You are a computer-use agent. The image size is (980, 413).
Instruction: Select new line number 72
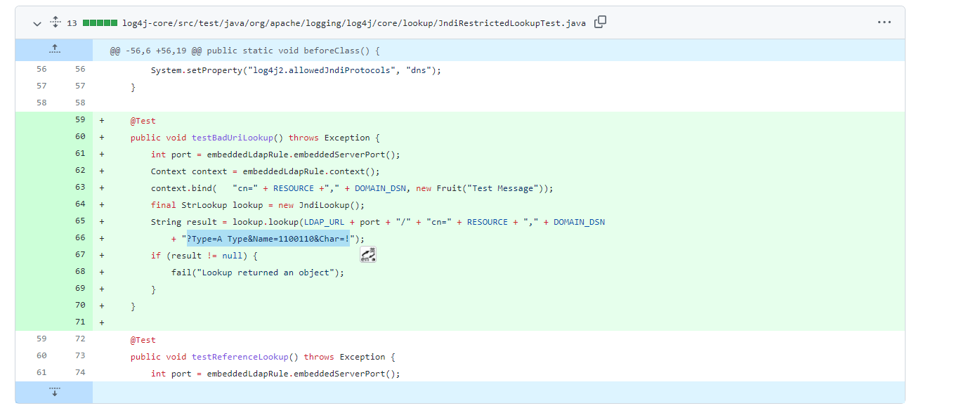click(79, 339)
